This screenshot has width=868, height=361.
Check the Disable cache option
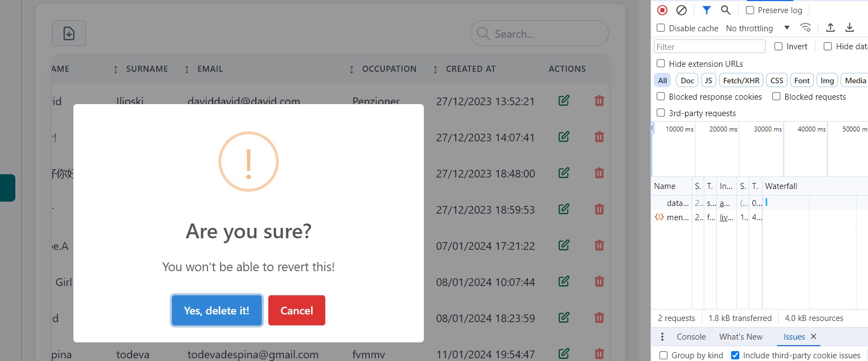661,28
